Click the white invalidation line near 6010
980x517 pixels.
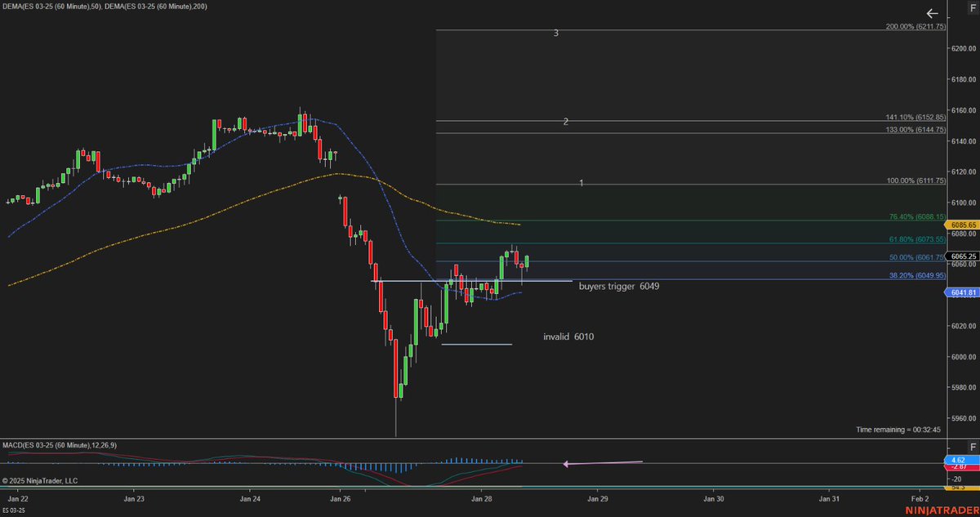coord(477,344)
